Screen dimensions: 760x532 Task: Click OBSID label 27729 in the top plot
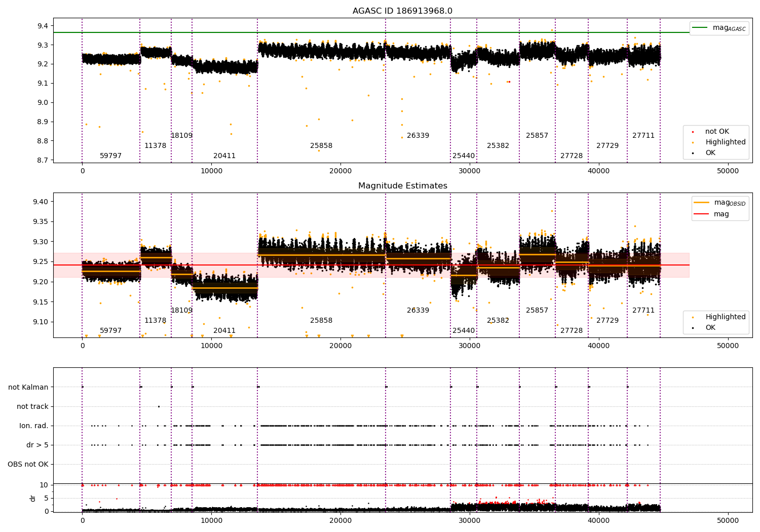tap(607, 146)
